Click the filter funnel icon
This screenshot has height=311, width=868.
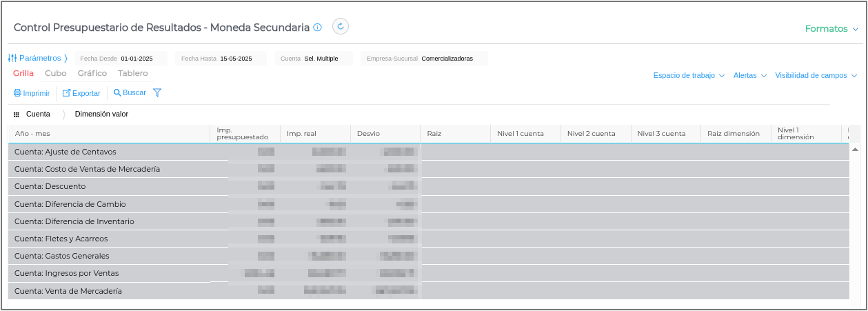click(157, 92)
